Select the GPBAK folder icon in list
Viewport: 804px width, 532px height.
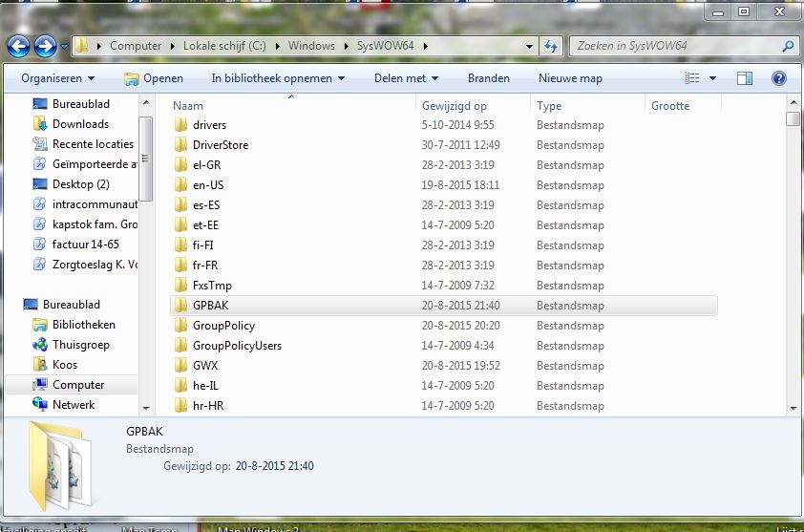click(x=180, y=306)
